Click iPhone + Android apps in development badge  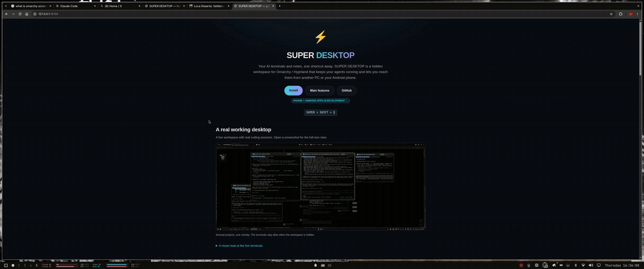click(320, 101)
